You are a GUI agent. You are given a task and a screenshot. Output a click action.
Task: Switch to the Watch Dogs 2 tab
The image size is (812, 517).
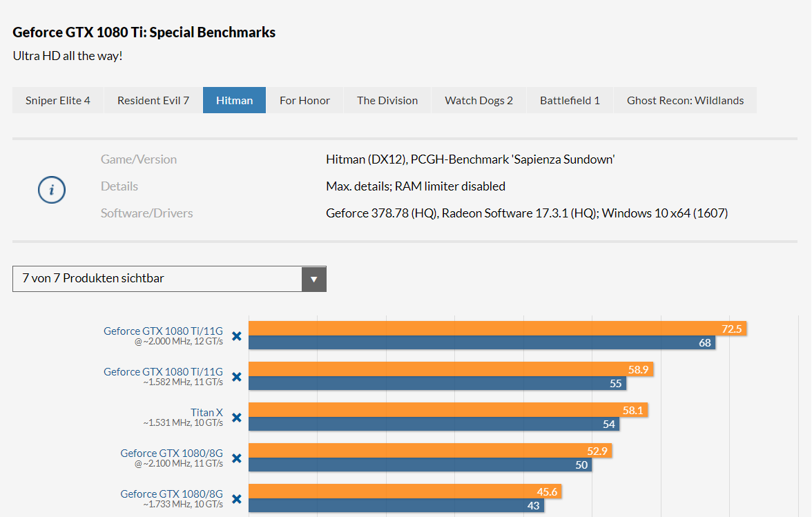(x=479, y=100)
